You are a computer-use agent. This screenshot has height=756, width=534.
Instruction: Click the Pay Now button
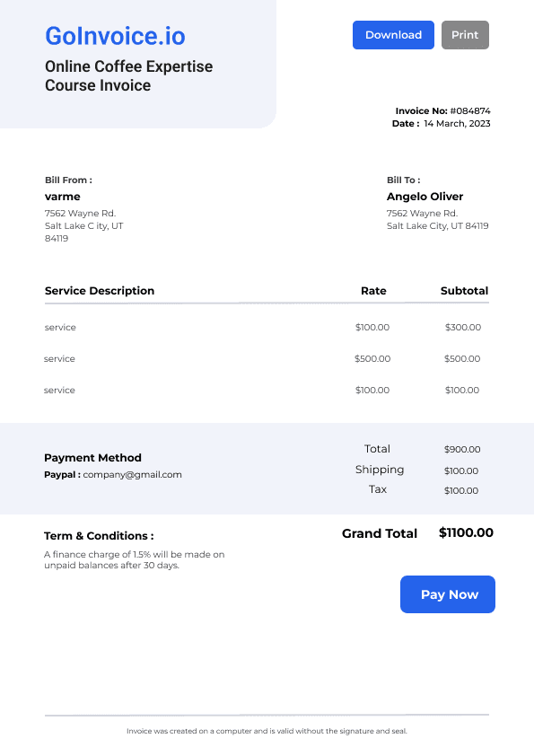click(448, 594)
